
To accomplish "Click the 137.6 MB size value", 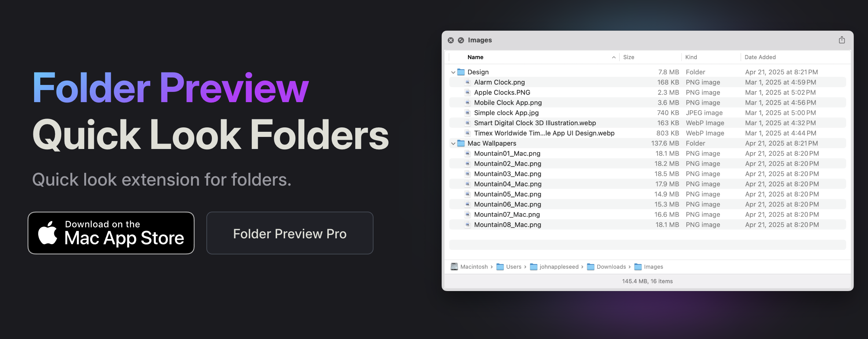I will (x=665, y=144).
